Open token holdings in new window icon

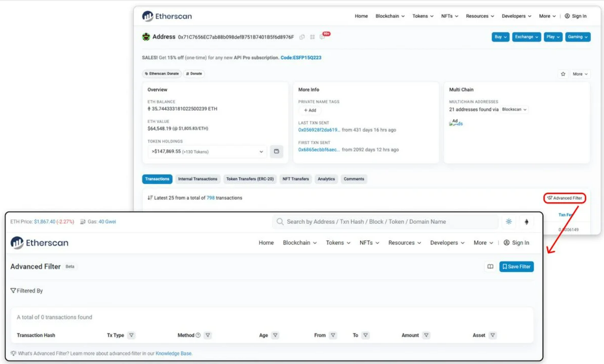coord(277,152)
